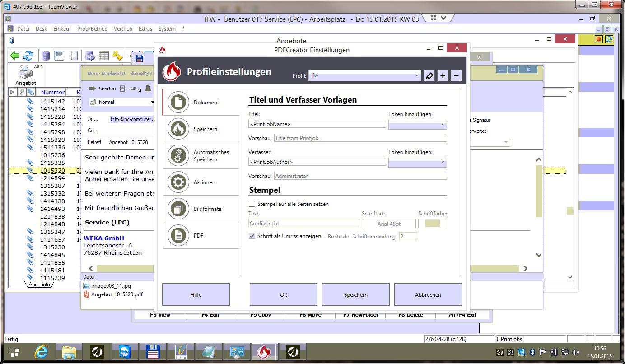625x364 pixels.
Task: Enable Stempel auf alle Seiten setzen
Action: pyautogui.click(x=252, y=204)
